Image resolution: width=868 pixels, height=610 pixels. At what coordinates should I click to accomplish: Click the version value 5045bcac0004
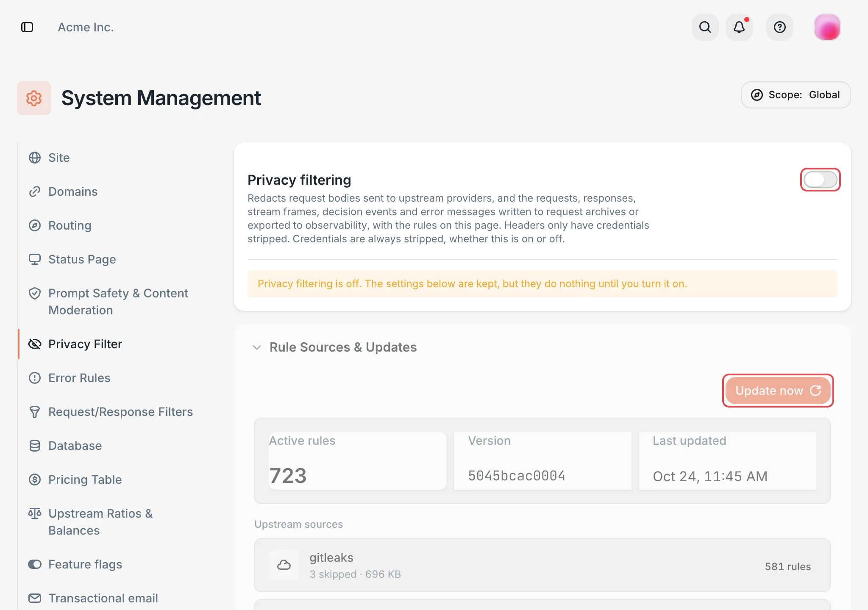517,476
